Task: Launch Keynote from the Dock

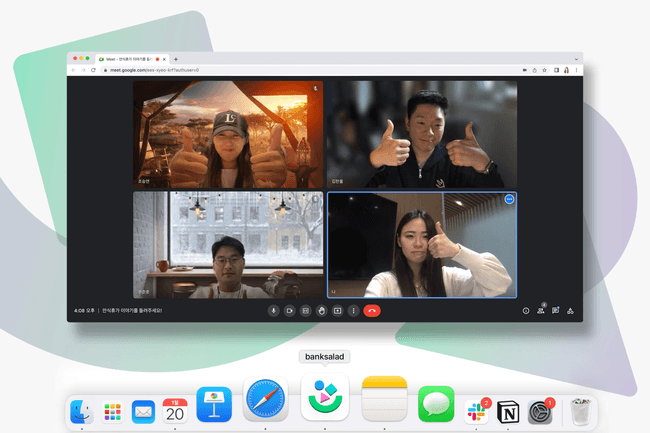Action: tap(214, 404)
